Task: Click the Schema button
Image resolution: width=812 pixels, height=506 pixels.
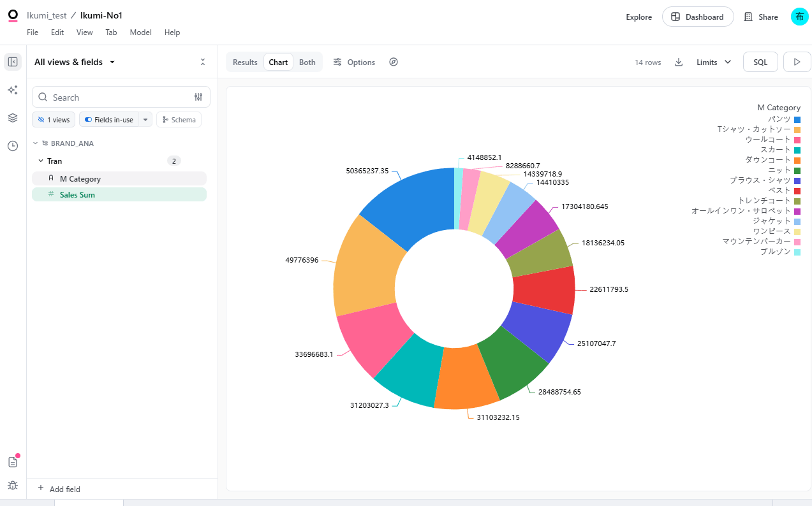Action: pos(179,120)
